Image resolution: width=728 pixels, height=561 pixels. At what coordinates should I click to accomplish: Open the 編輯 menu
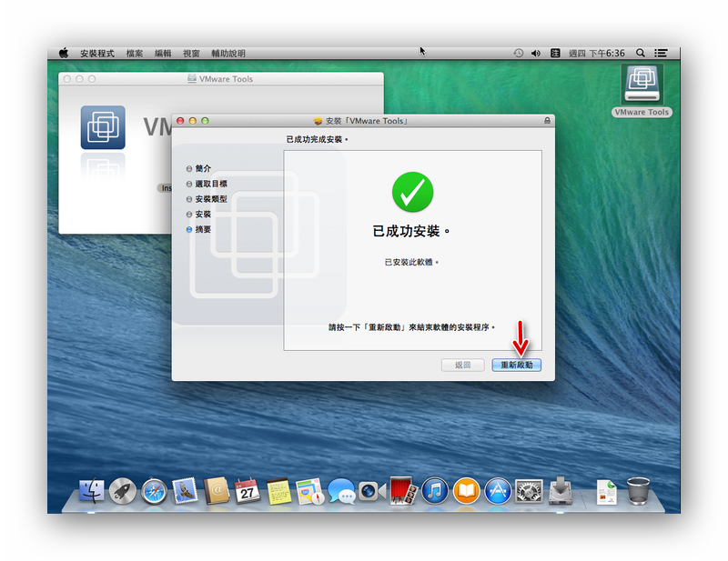[x=163, y=54]
